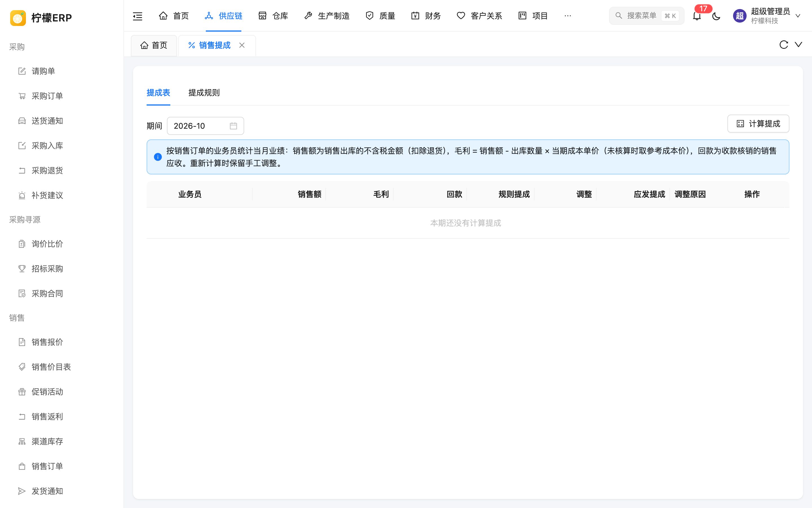This screenshot has width=812, height=508.
Task: Click the 计算提成 button
Action: click(x=758, y=124)
